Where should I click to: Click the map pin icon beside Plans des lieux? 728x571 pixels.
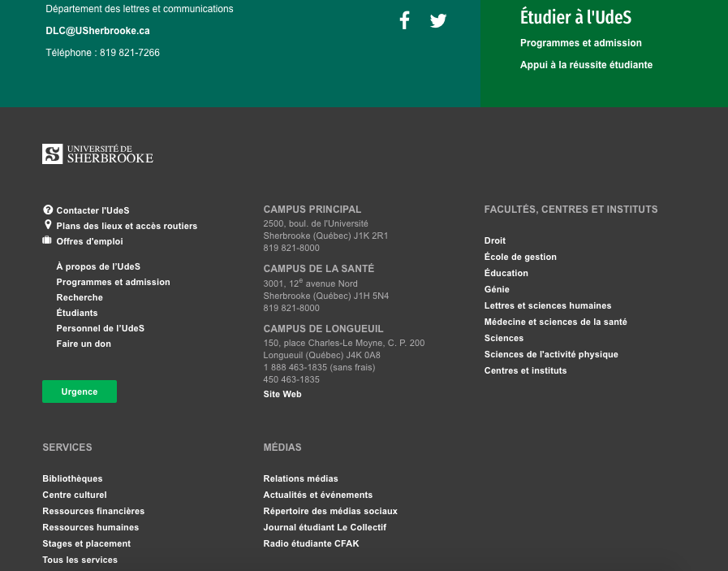coord(47,225)
